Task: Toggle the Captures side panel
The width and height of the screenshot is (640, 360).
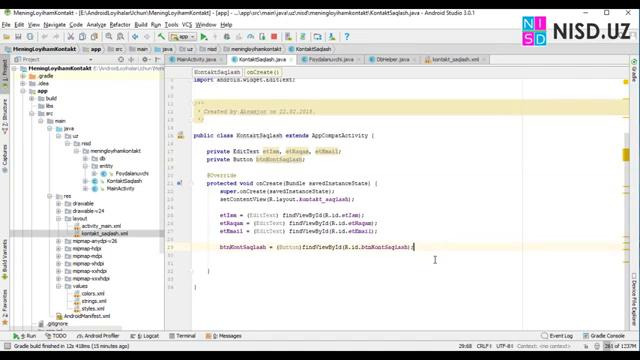Action: coord(5,159)
